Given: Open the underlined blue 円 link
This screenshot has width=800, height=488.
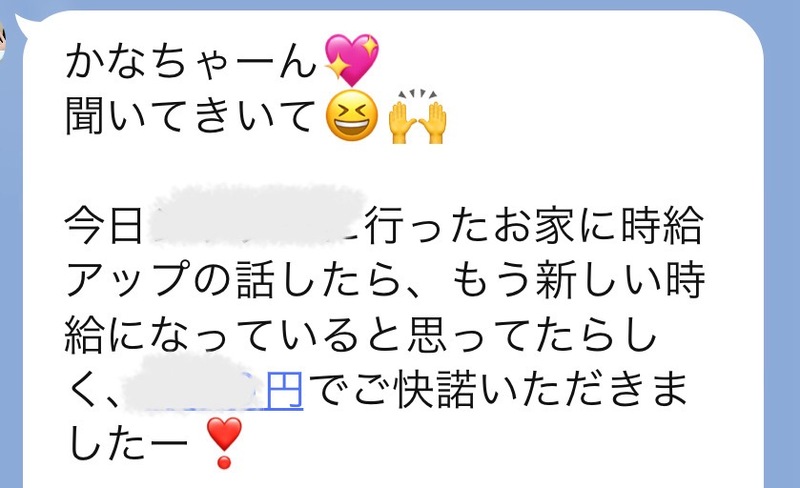Looking at the screenshot, I should [x=285, y=391].
